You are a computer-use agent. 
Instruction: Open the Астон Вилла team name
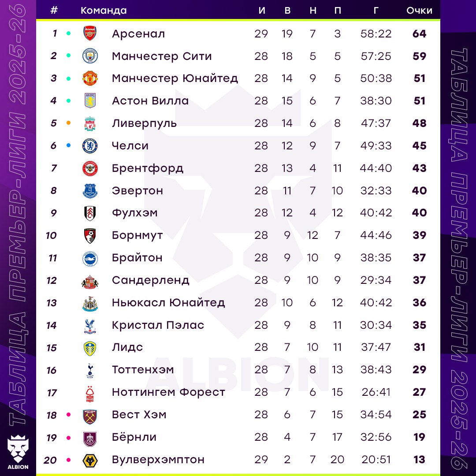150,101
